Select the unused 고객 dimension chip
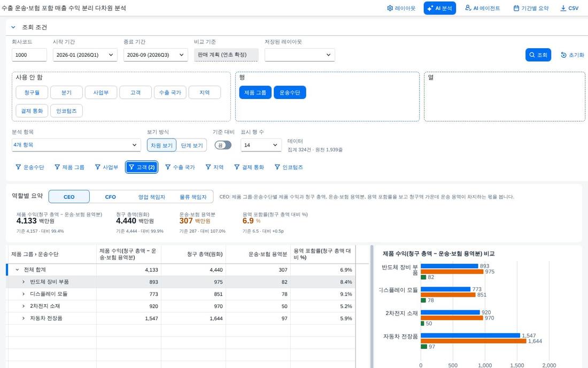Screen dimensions: 588x368 click(x=135, y=93)
